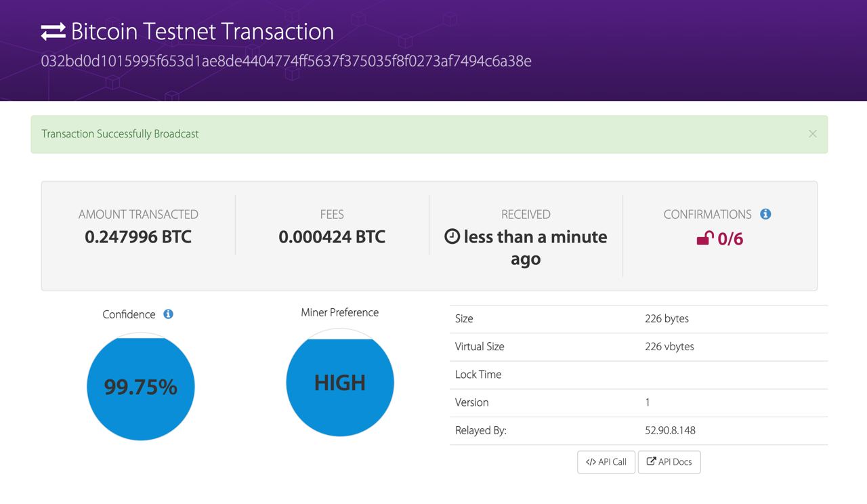Open the API Docs link button
Screen dimensions: 867x504
(x=669, y=462)
